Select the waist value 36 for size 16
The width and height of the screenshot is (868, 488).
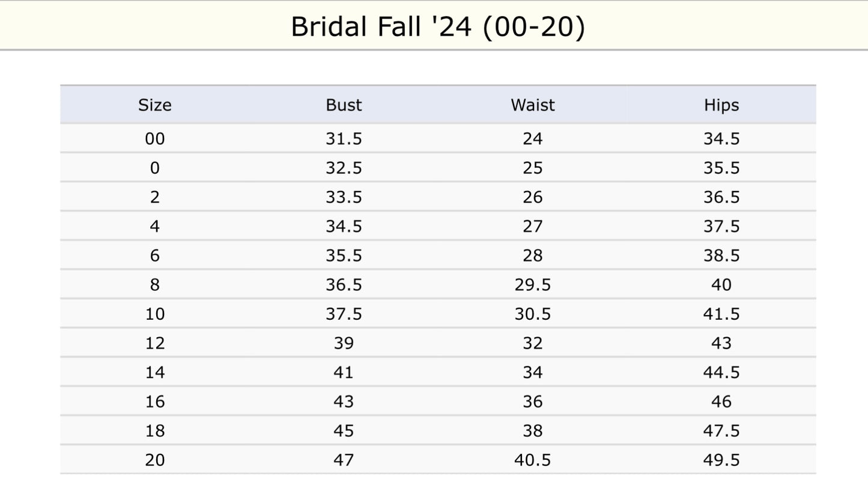pyautogui.click(x=533, y=401)
